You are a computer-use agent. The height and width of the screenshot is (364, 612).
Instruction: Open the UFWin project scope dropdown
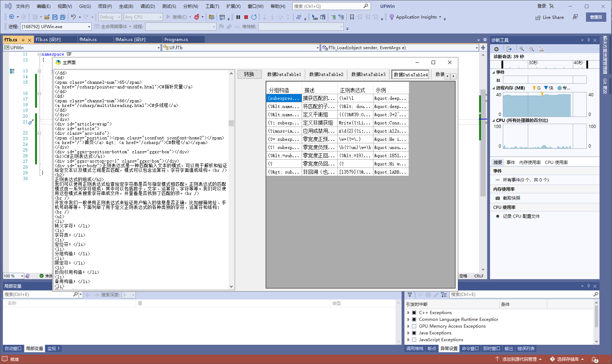82,47
